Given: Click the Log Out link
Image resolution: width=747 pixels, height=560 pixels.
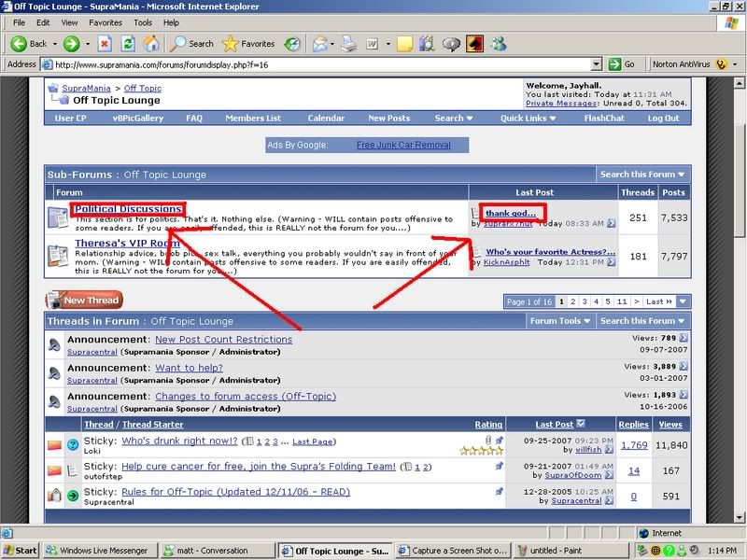Looking at the screenshot, I should [x=663, y=119].
